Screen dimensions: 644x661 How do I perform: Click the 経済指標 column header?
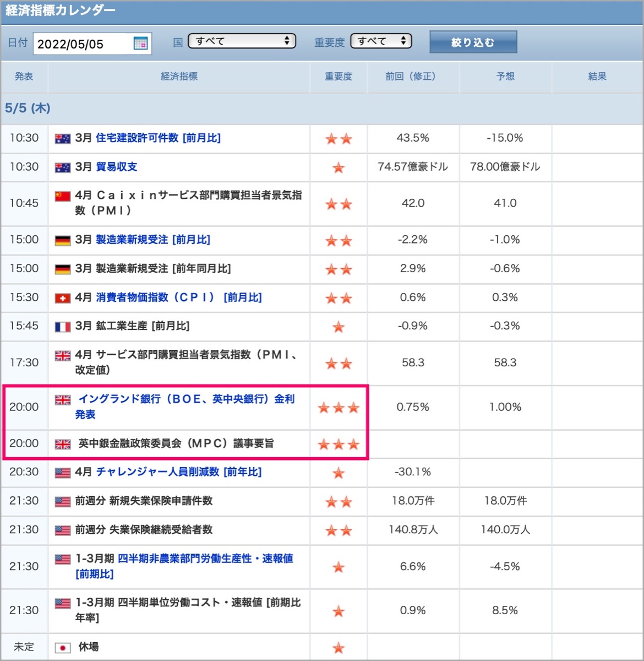[x=179, y=77]
